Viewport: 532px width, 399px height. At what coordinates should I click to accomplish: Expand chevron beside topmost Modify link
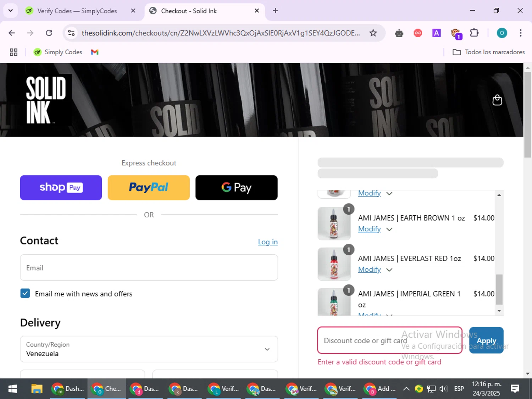click(389, 193)
